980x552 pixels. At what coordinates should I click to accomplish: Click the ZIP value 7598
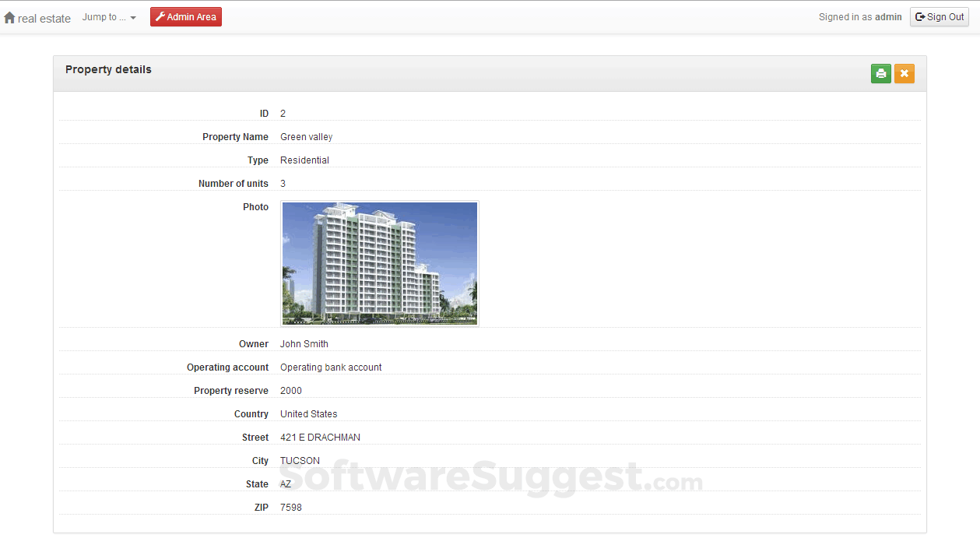pyautogui.click(x=291, y=508)
